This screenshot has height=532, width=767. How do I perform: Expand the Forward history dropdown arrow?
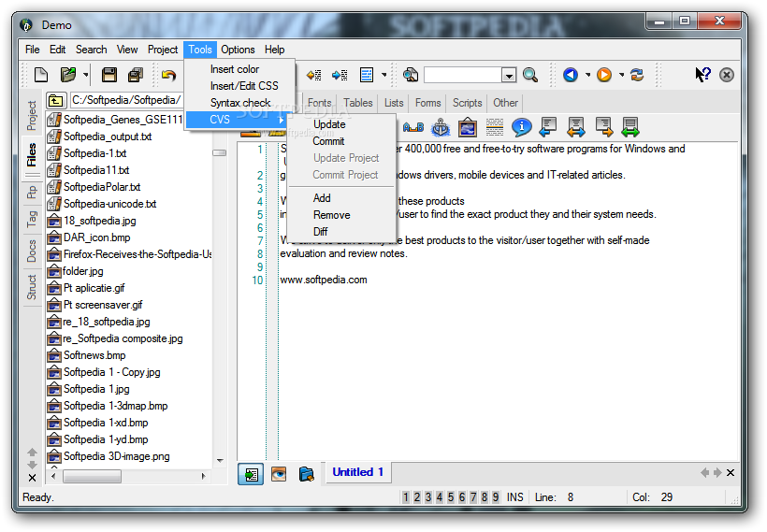tap(622, 75)
